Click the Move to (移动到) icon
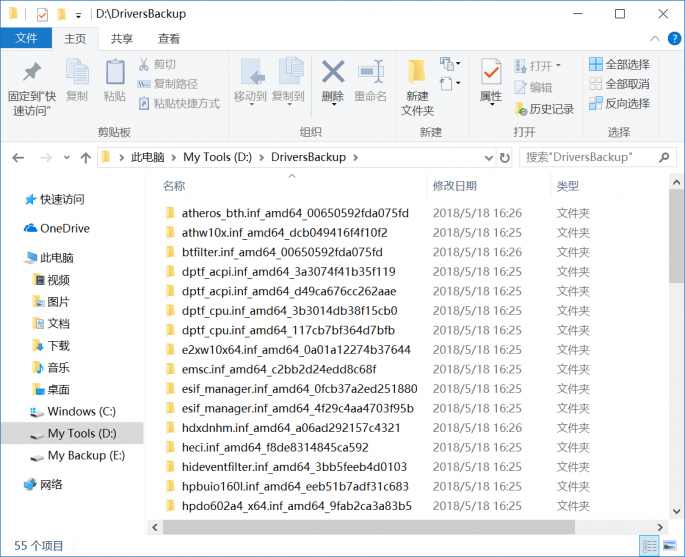The width and height of the screenshot is (685, 557). click(x=249, y=79)
